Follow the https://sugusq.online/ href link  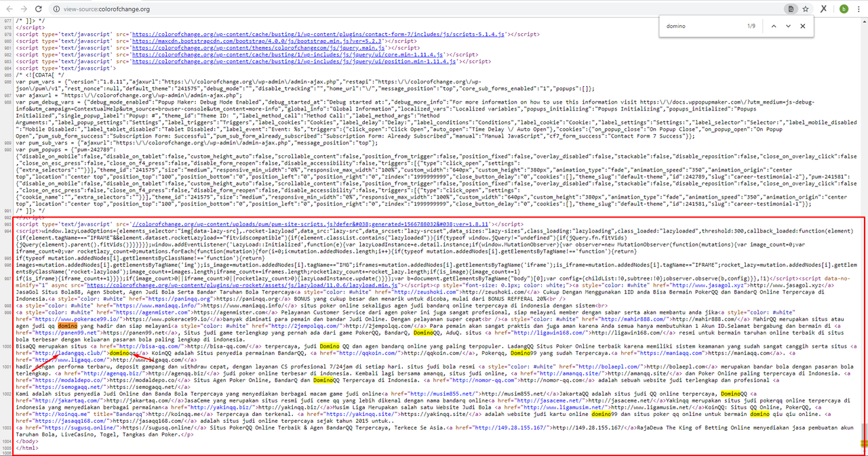point(81,428)
